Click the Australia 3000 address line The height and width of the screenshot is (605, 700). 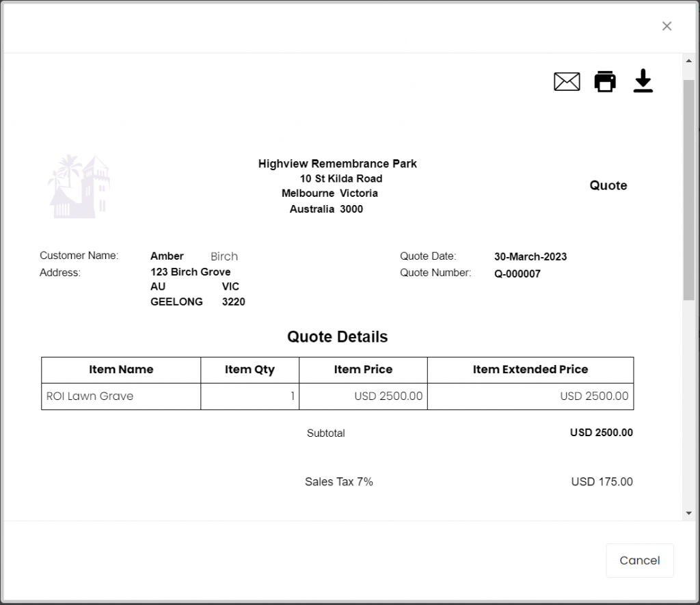pyautogui.click(x=326, y=209)
